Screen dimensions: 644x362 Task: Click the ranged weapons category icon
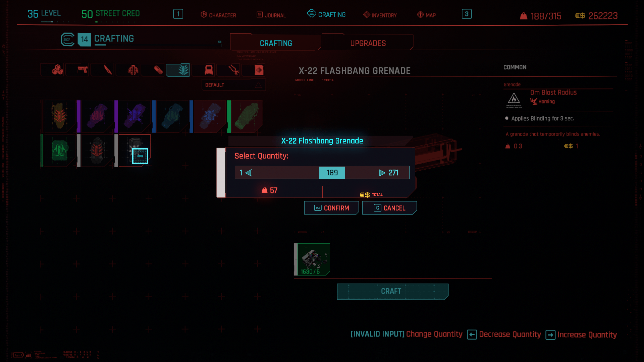(x=83, y=70)
